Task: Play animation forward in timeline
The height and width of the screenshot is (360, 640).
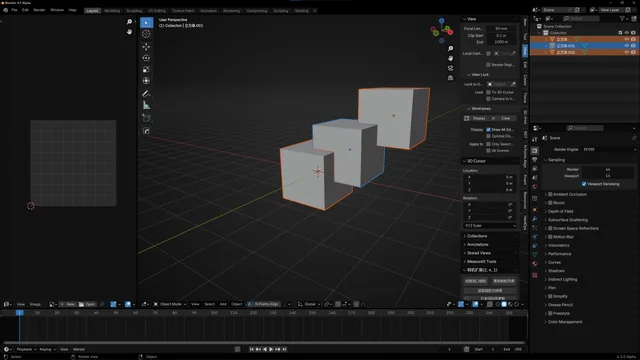Action: click(271, 349)
